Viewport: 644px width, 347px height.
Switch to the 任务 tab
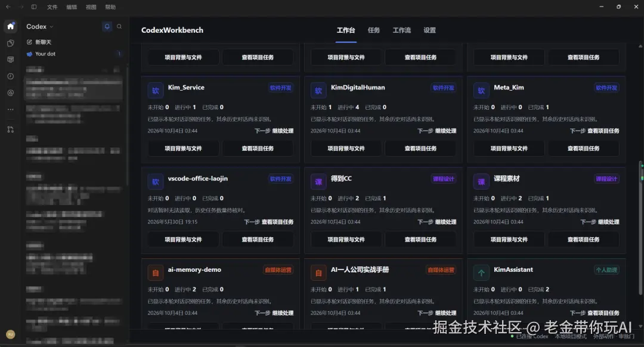click(x=374, y=30)
